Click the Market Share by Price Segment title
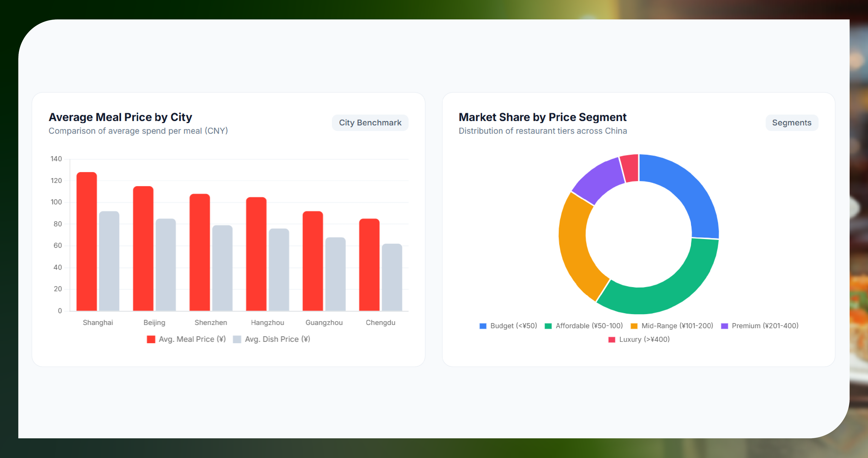868x458 pixels. pos(543,117)
